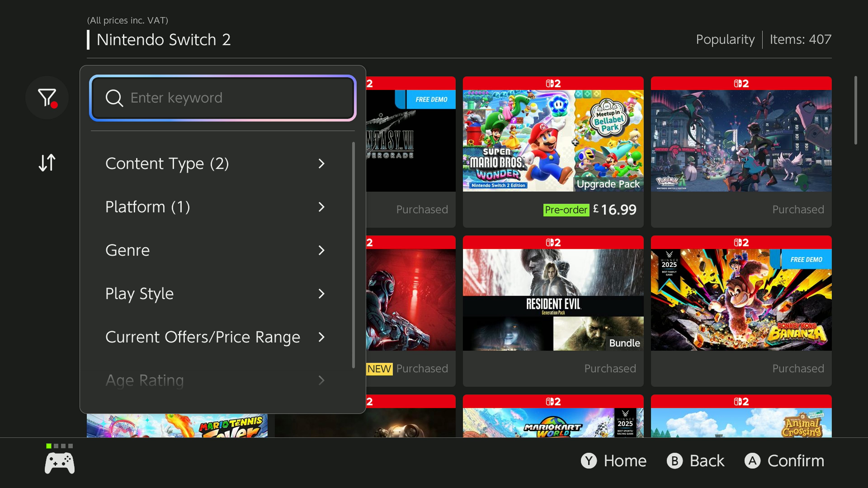Open the sort arrows icon
This screenshot has height=488, width=868.
point(47,163)
